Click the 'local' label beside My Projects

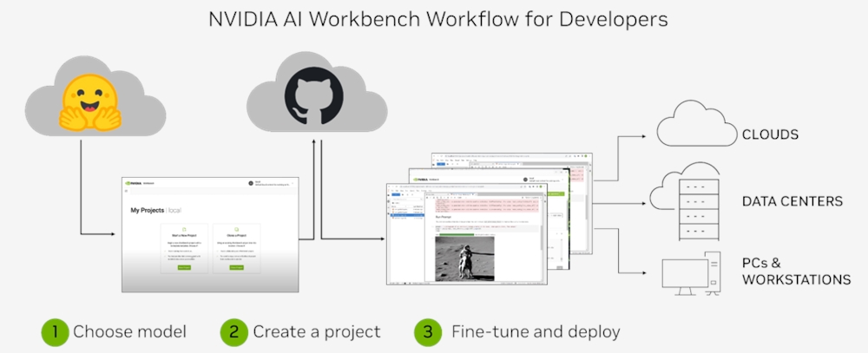(x=175, y=210)
